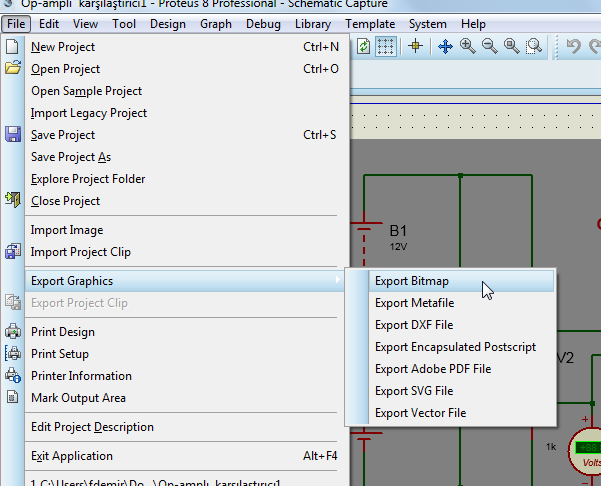
Task: Select Export Vector File
Action: point(461,413)
